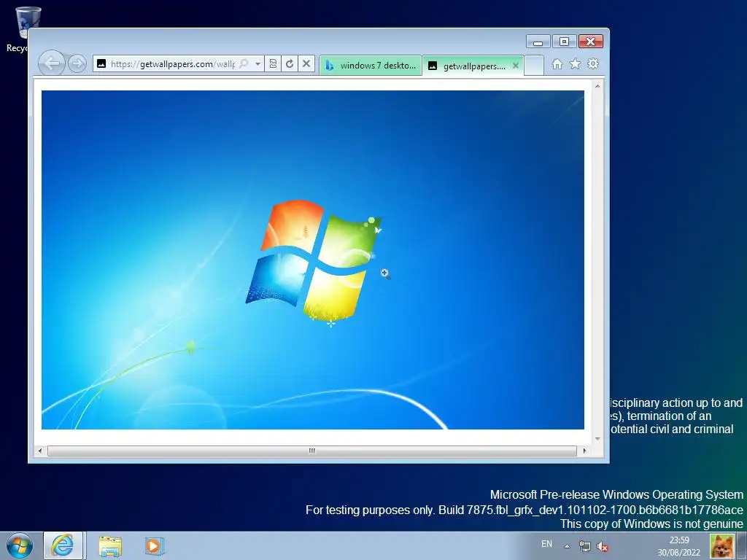The height and width of the screenshot is (560, 747).
Task: Maximize the Internet Explorer window
Action: tap(564, 42)
